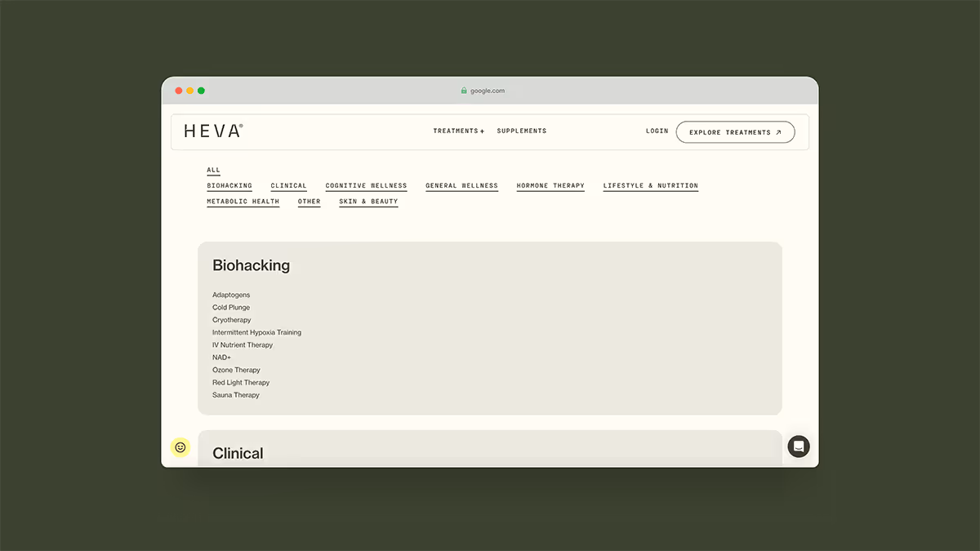
Task: Select Lifestyle & Nutrition filter
Action: 650,186
